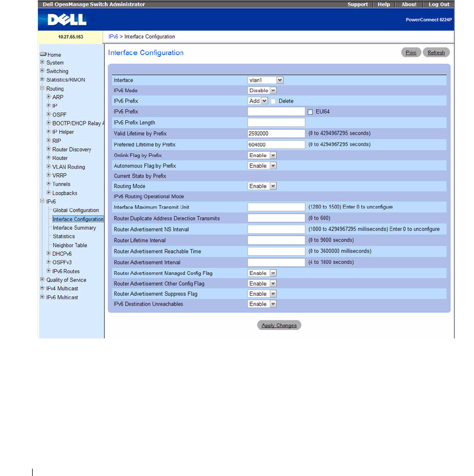Expand the VRRP node
This screenshot has width=474, height=476.
pyautogui.click(x=48, y=175)
